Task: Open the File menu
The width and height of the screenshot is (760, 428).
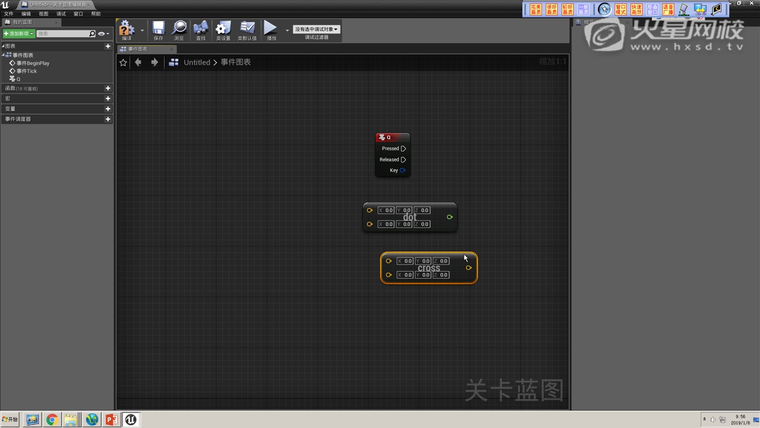Action: point(9,14)
